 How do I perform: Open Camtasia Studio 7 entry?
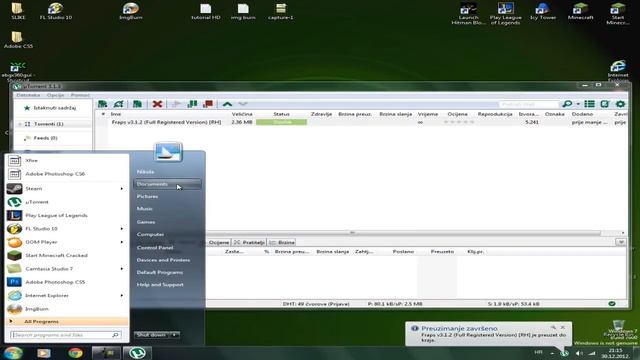click(49, 269)
